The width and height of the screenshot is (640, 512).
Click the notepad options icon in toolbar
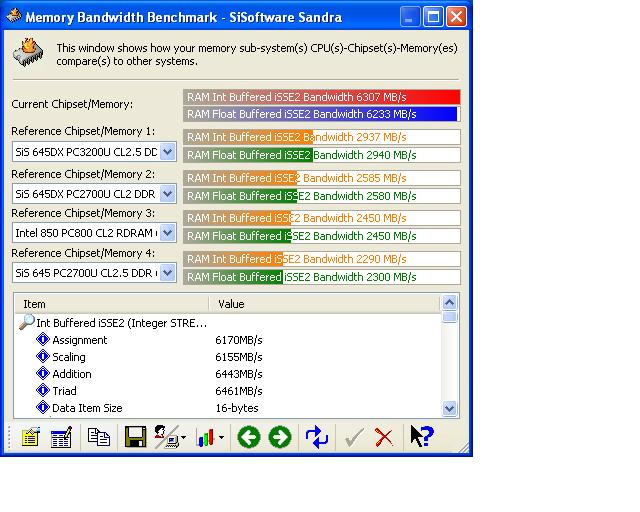coord(30,437)
